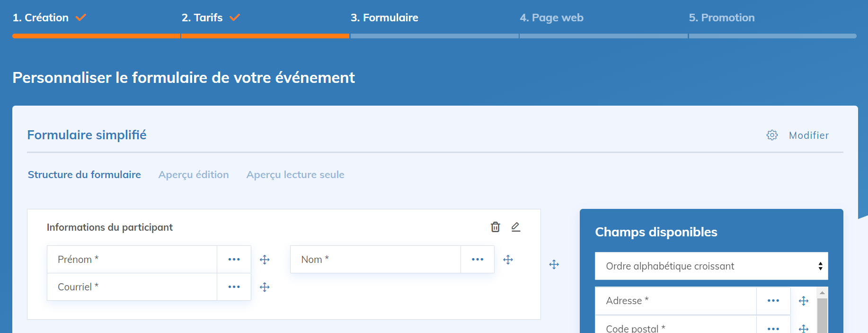Click the move handle beside Adresse field
Viewport: 868px width, 333px height.
pos(803,301)
